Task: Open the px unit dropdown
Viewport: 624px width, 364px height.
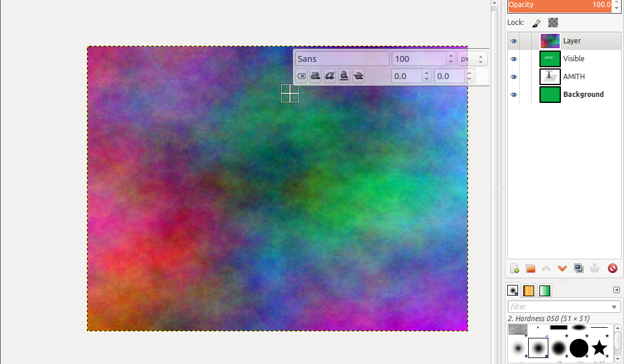Action: [x=472, y=59]
